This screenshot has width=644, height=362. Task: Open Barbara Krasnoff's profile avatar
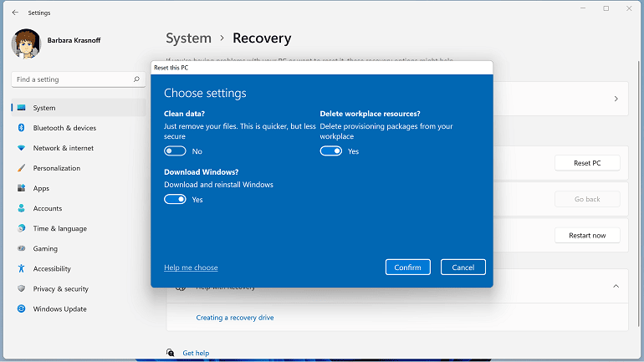[26, 43]
